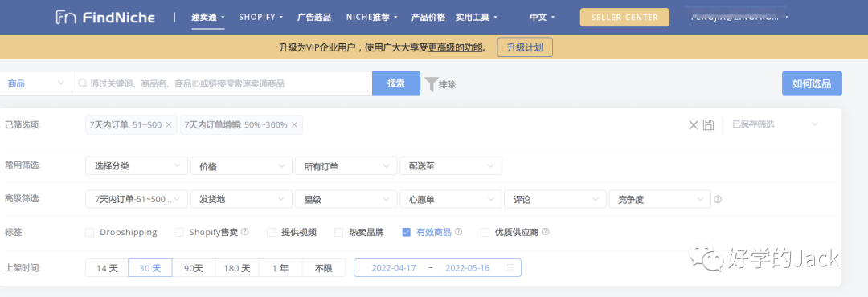Enable the 热卖品牌 checkbox
The image size is (868, 297).
[339, 232]
